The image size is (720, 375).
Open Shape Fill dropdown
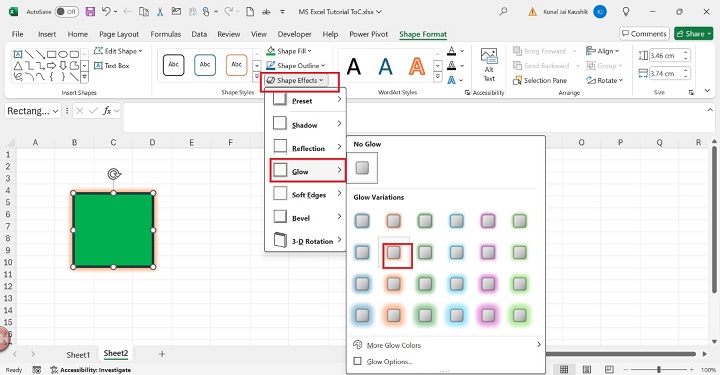(x=289, y=51)
